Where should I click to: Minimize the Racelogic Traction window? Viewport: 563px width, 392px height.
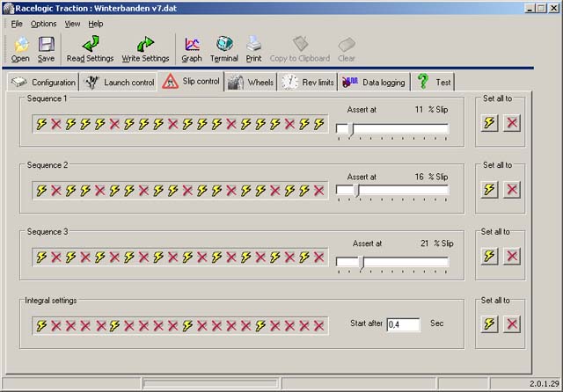pos(530,8)
